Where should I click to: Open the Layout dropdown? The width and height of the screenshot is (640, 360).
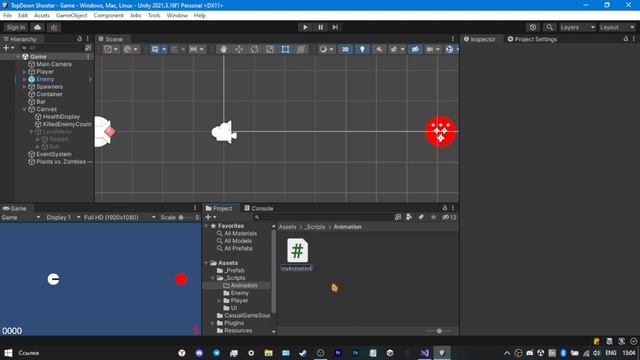pyautogui.click(x=617, y=27)
